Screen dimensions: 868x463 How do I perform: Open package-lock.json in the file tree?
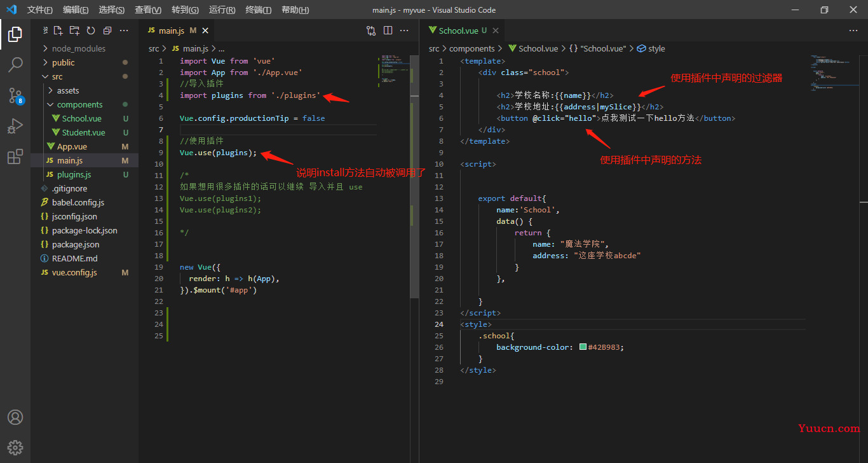[85, 230]
